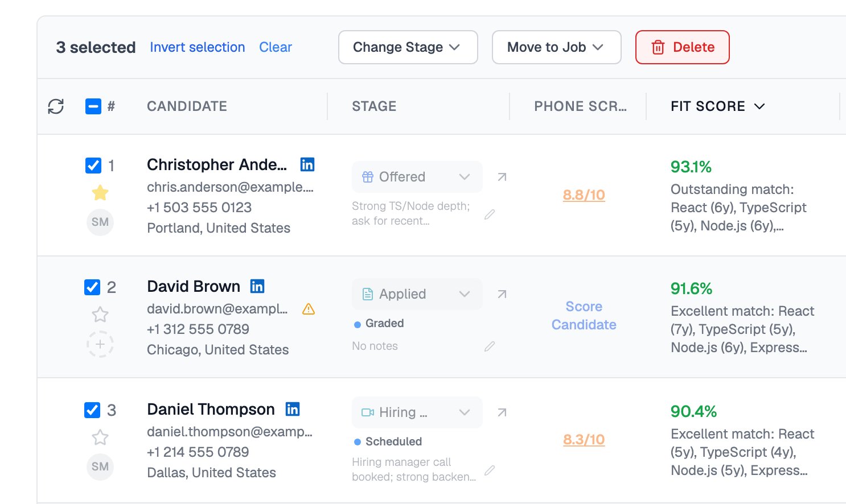Open Daniel Thompson's stage details arrow
The image size is (846, 504).
click(502, 412)
